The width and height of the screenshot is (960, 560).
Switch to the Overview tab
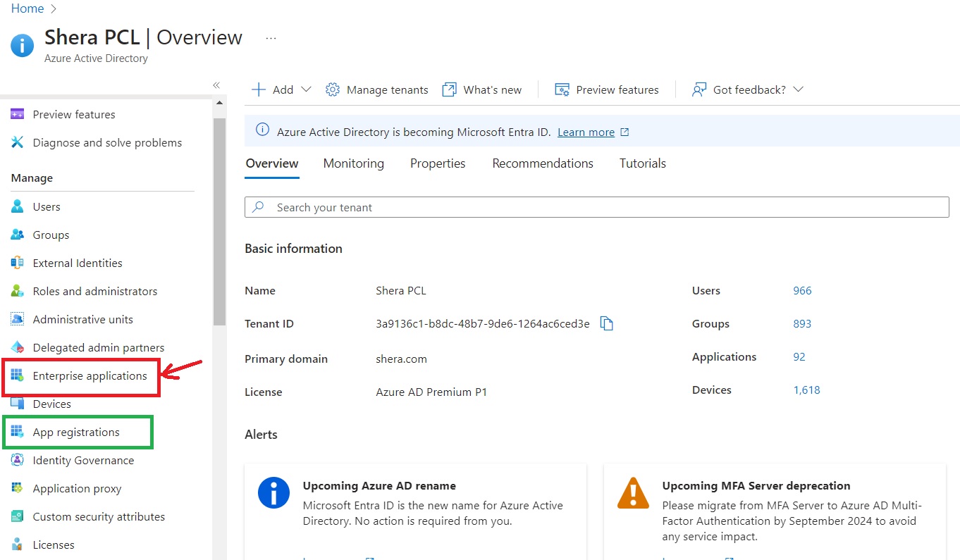pyautogui.click(x=272, y=163)
